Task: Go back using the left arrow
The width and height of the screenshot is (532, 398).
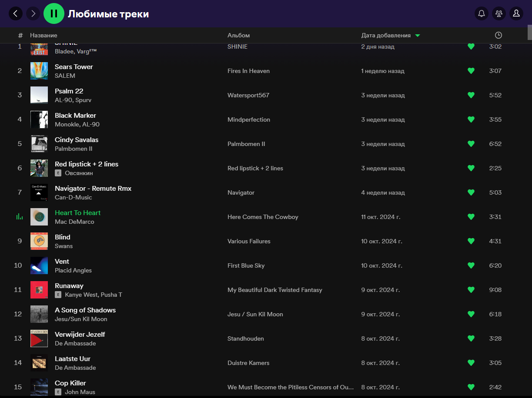Action: point(16,14)
